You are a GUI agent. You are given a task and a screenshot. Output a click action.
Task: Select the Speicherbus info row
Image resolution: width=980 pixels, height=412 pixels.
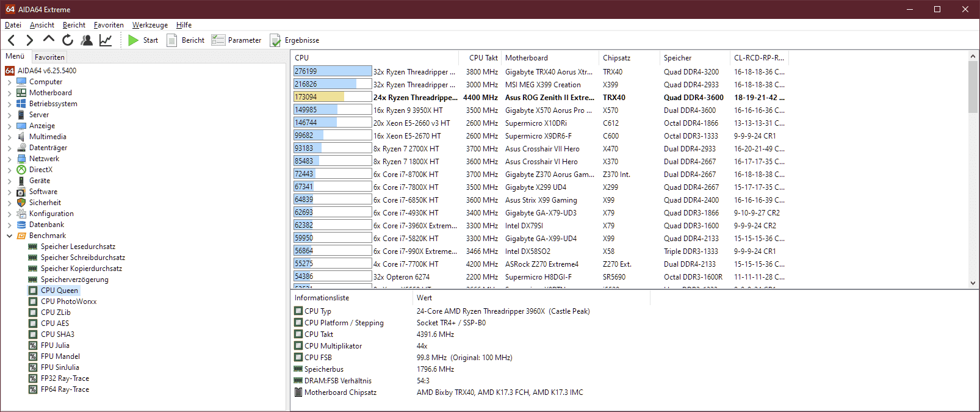(x=470, y=369)
